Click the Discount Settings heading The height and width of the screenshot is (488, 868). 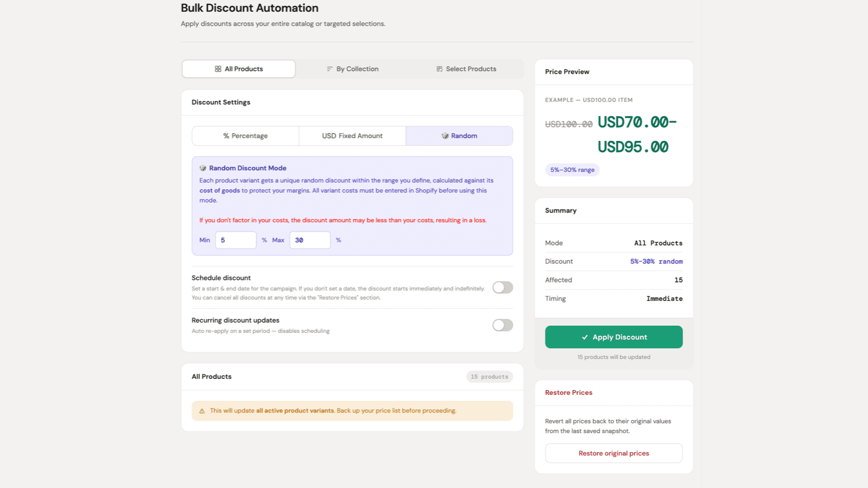pyautogui.click(x=221, y=102)
